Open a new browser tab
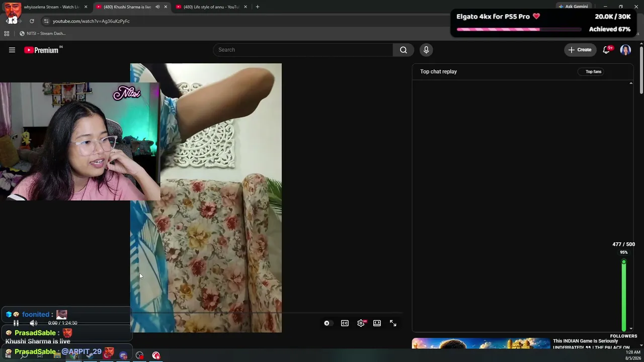The height and width of the screenshot is (362, 644). click(x=258, y=7)
